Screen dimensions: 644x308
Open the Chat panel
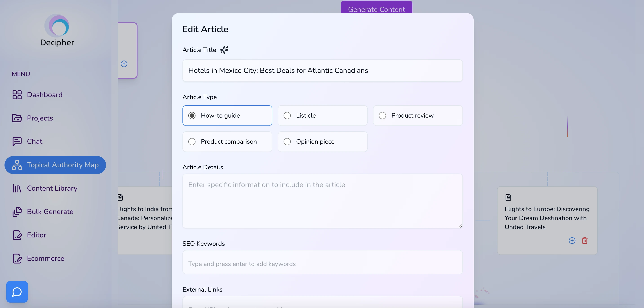pyautogui.click(x=35, y=142)
